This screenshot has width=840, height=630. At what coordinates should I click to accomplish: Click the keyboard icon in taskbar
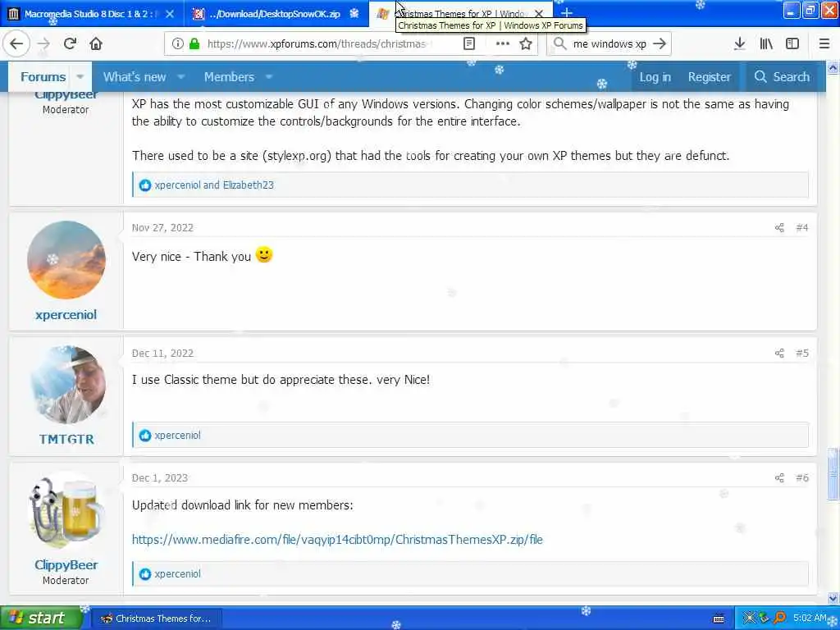pos(719,619)
